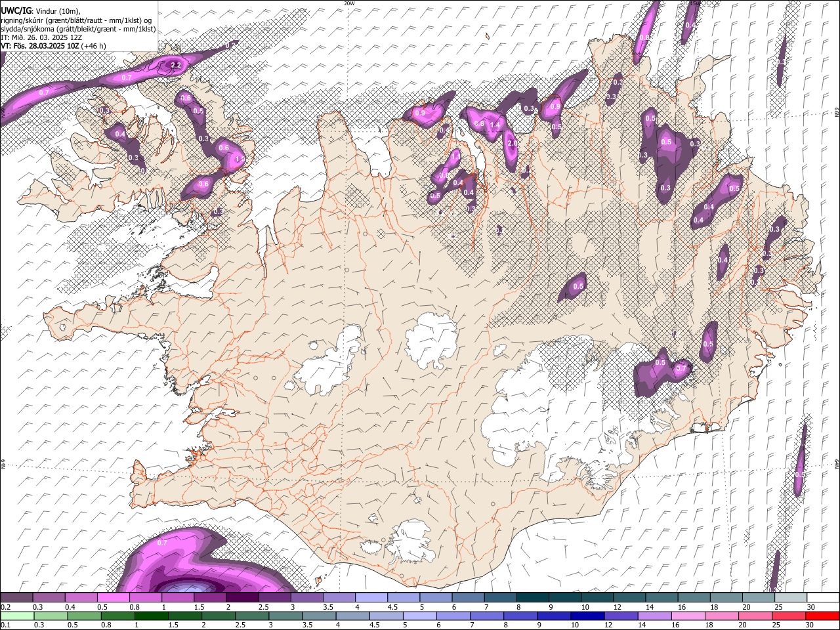Click the UWC/IG heading in the title box
Image resolution: width=840 pixels, height=630 pixels.
15,11
